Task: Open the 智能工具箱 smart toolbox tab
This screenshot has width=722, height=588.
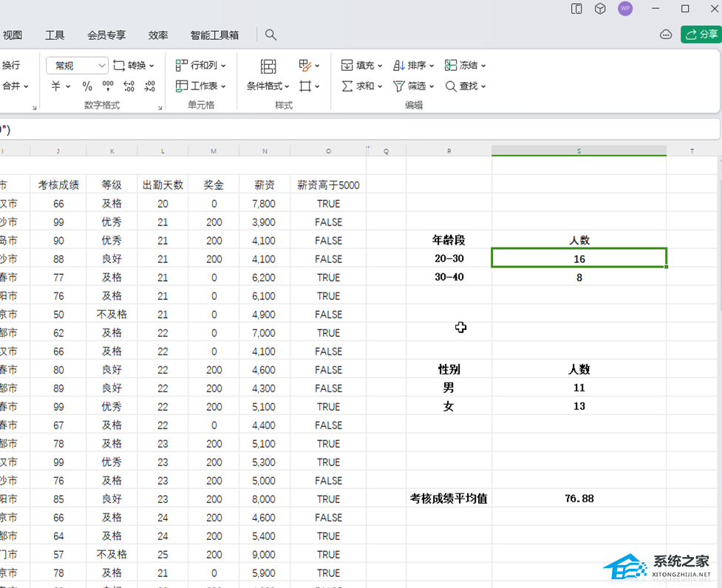Action: click(x=214, y=35)
